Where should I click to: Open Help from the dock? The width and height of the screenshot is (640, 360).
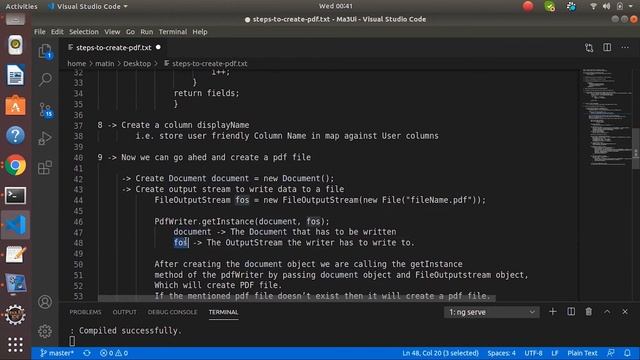tap(16, 136)
